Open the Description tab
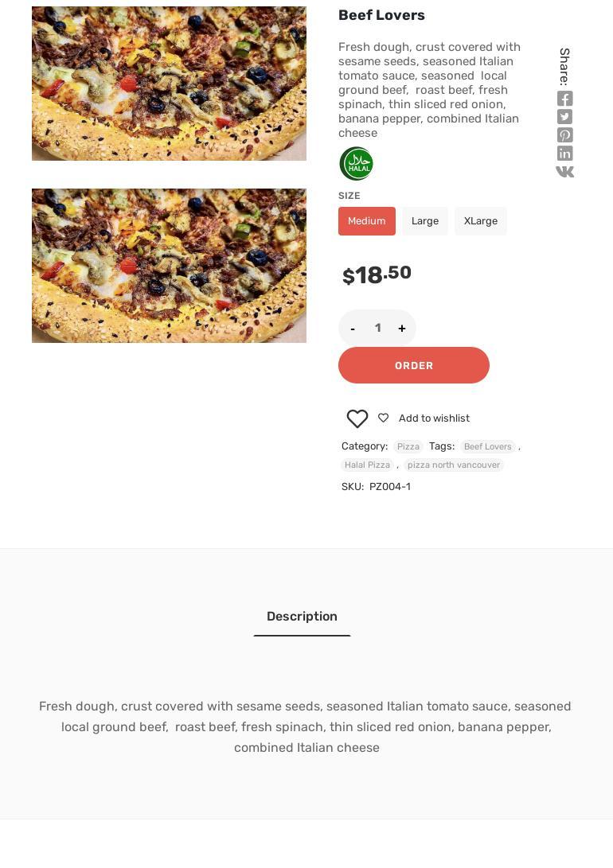The height and width of the screenshot is (868, 613). pyautogui.click(x=302, y=617)
